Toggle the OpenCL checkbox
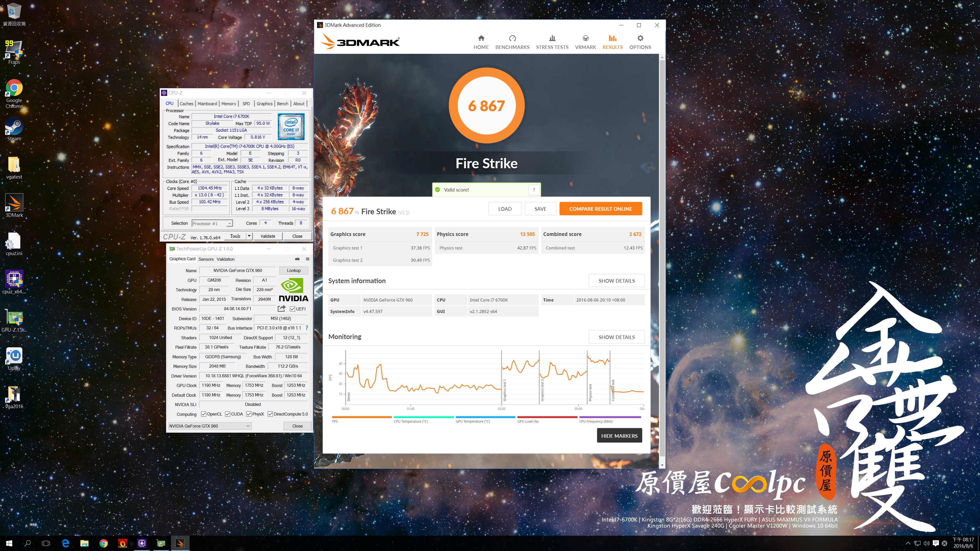This screenshot has width=980, height=551. [x=204, y=414]
